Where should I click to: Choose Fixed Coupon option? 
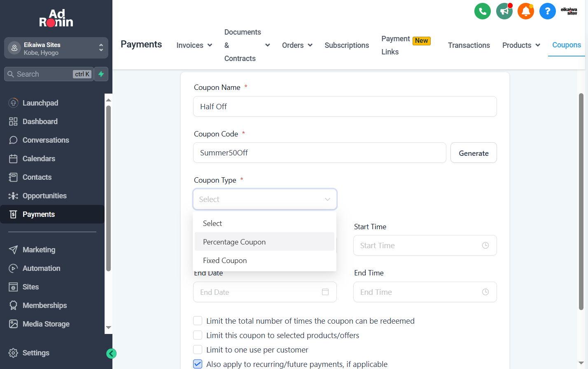[x=264, y=261]
